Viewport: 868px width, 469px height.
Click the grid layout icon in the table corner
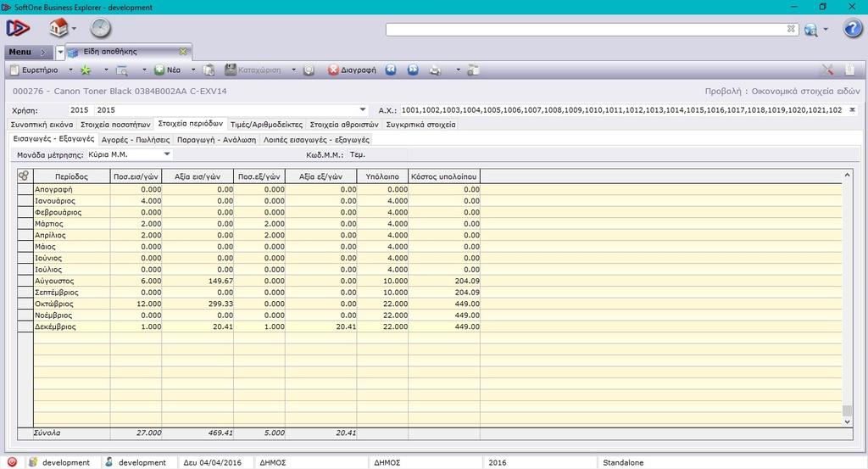click(x=23, y=176)
